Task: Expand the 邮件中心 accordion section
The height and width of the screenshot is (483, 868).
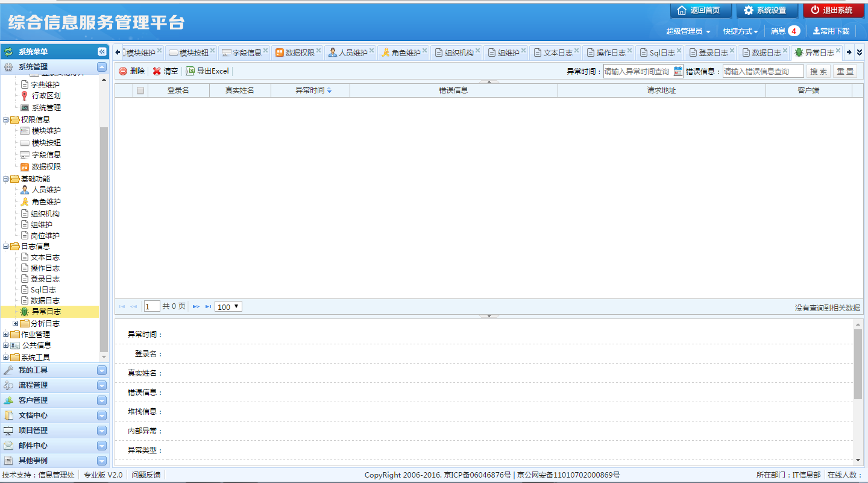Action: pos(102,446)
